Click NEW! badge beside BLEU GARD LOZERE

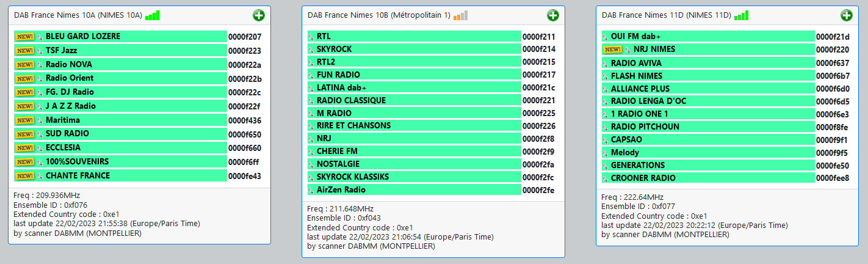pyautogui.click(x=24, y=37)
